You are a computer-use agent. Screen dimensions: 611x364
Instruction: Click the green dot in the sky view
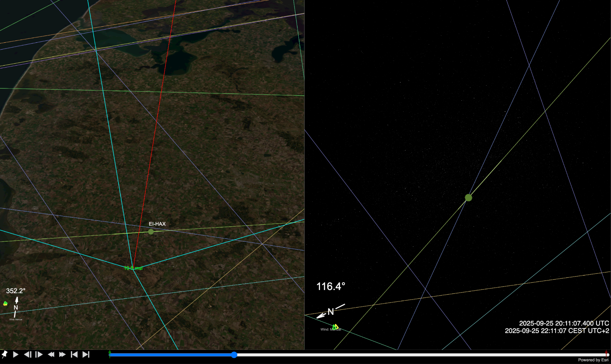click(469, 198)
